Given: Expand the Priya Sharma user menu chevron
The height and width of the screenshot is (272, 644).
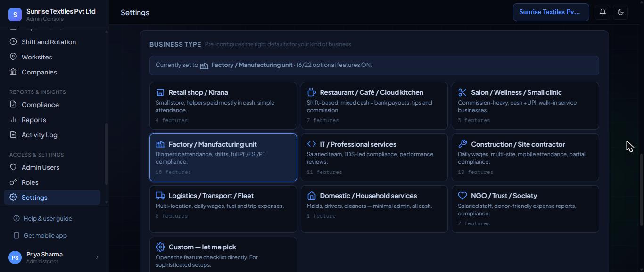Looking at the screenshot, I should [97, 257].
